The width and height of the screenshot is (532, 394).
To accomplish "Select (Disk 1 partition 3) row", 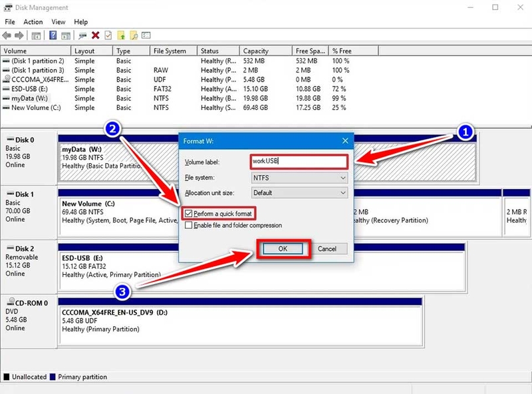I will (x=190, y=71).
